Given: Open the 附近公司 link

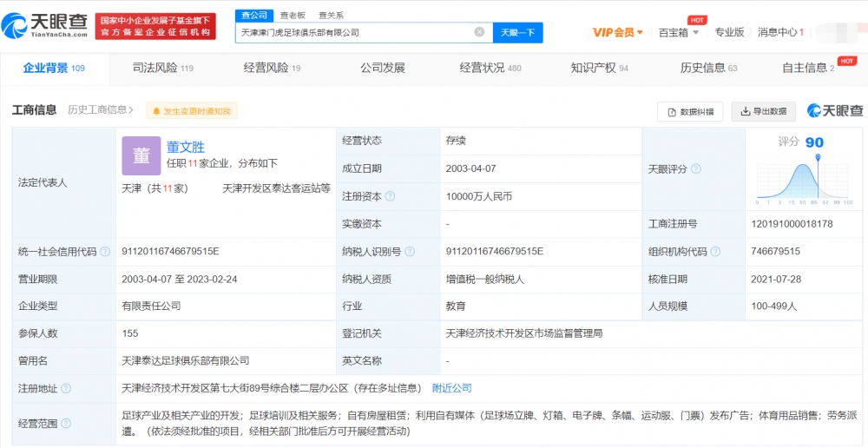Looking at the screenshot, I should pos(451,388).
